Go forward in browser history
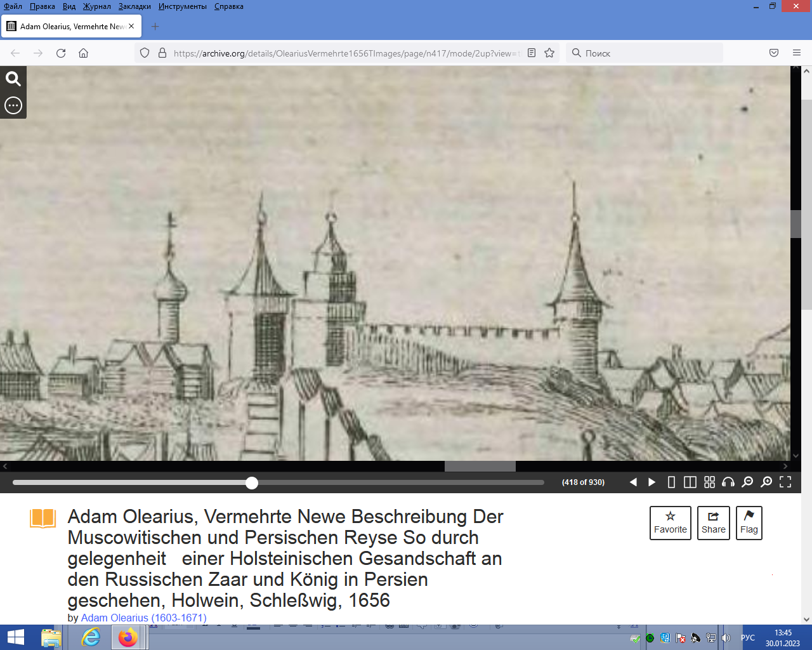This screenshot has height=650, width=812. click(x=38, y=53)
